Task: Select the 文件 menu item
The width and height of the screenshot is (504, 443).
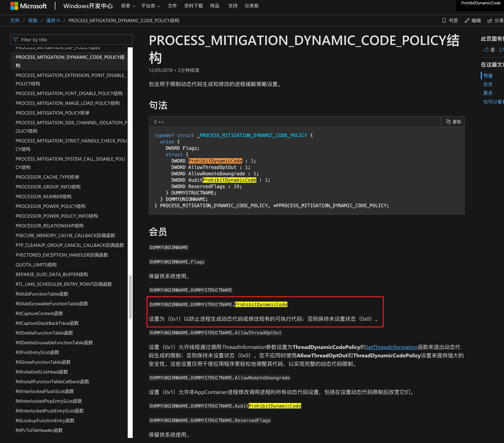Action: pos(172,6)
